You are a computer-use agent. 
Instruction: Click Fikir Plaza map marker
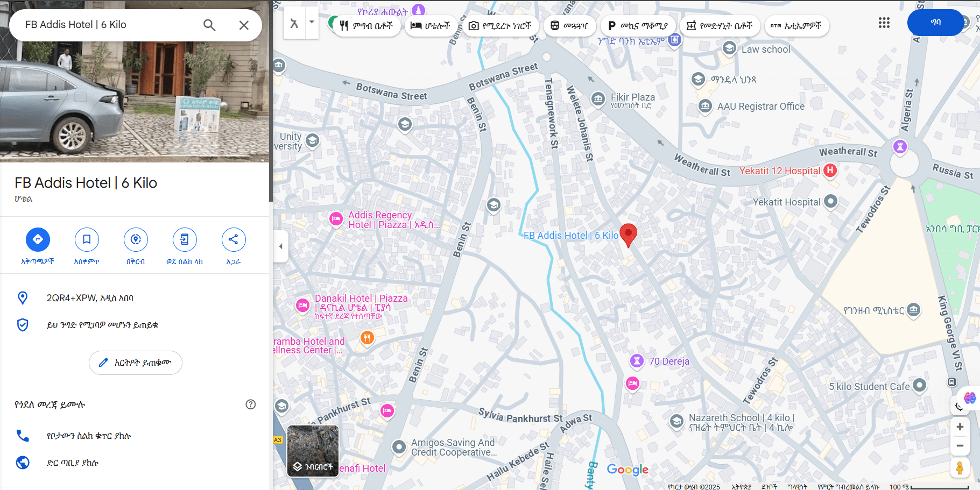598,99
